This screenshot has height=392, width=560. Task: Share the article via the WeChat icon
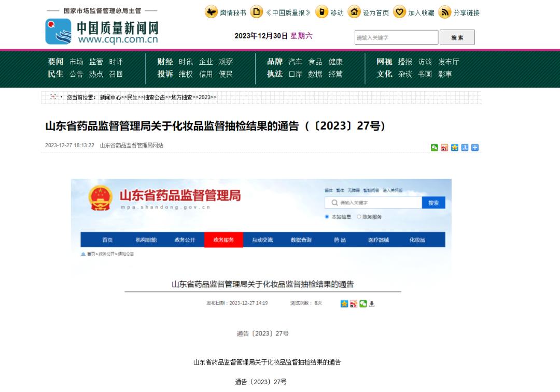435,147
